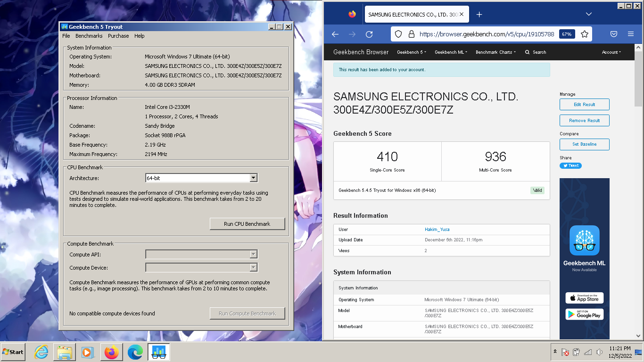Switch to Firefox in the taskbar
The image size is (644, 362).
112,352
